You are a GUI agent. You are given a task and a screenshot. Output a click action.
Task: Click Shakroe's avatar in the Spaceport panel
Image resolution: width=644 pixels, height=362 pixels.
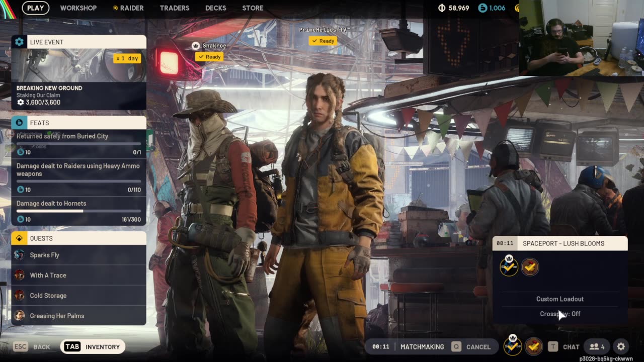(x=509, y=266)
